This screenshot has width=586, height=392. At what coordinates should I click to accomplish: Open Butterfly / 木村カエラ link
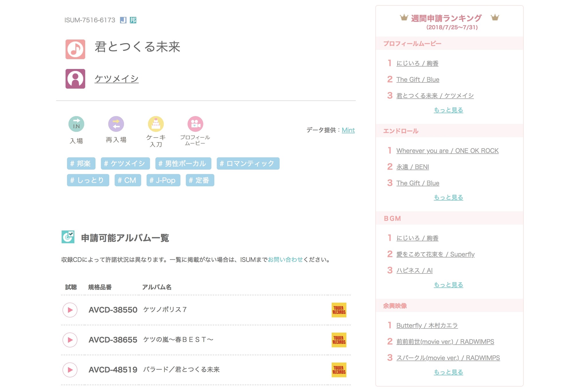tap(427, 325)
